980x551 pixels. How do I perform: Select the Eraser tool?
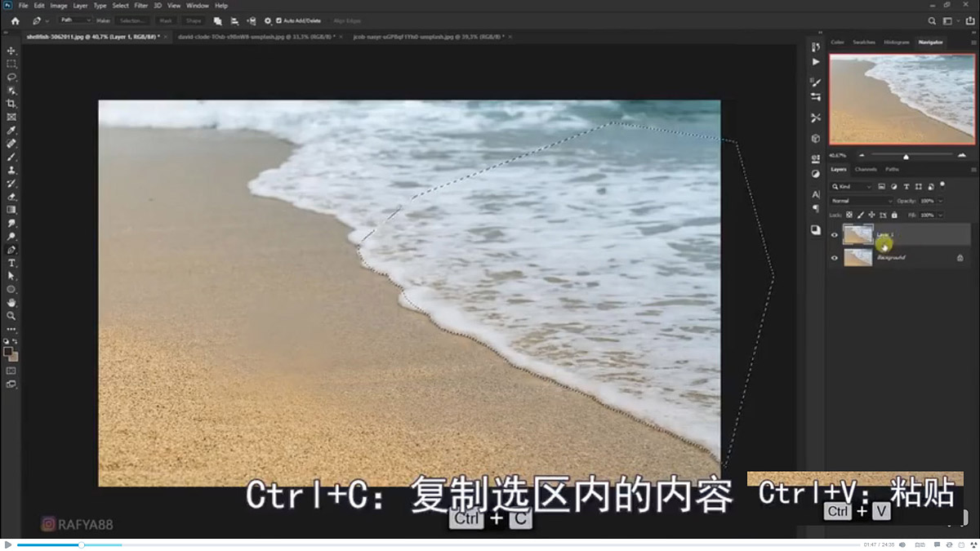coord(11,197)
